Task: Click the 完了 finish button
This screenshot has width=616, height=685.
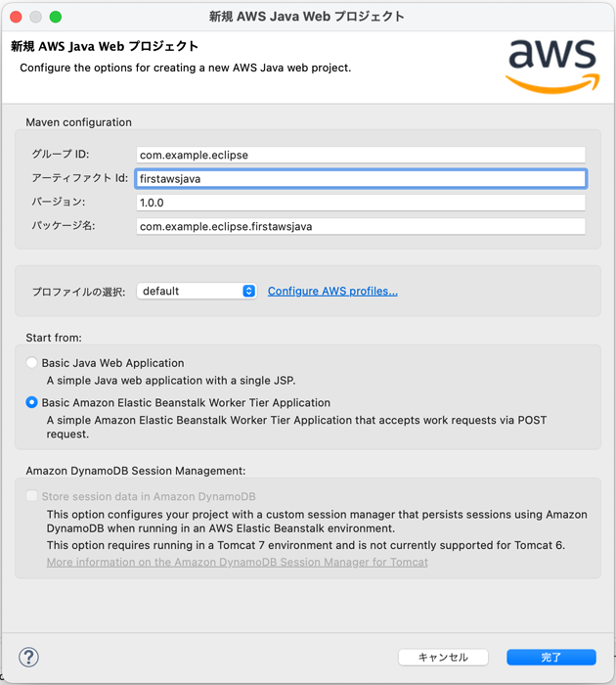Action: (x=551, y=657)
